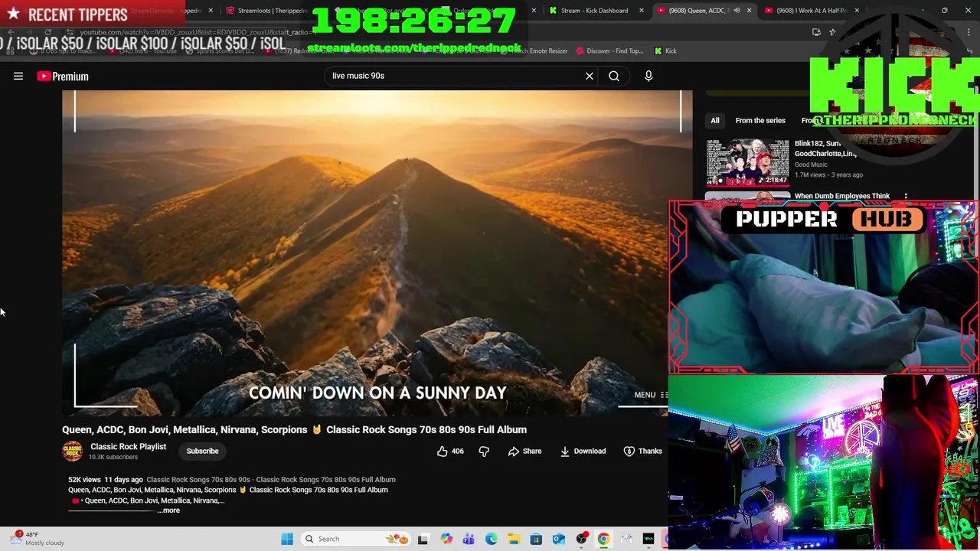Expand the description with ...more
980x551 pixels.
pos(170,510)
